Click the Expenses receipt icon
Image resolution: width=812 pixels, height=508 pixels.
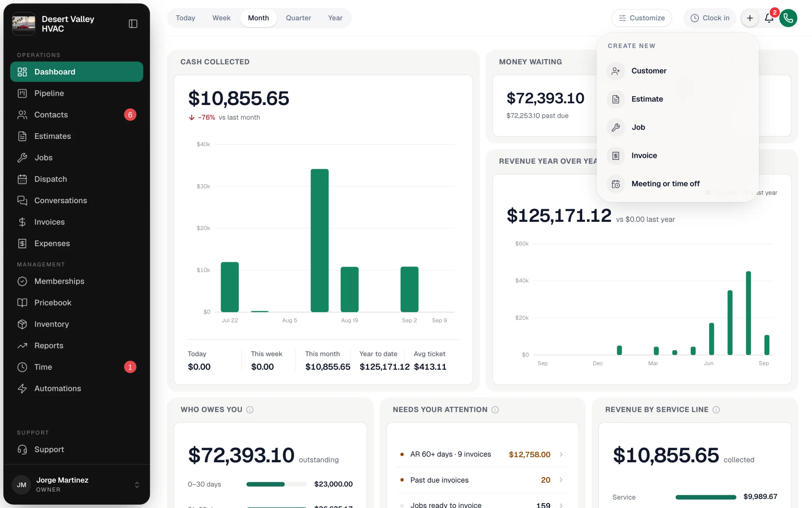coord(22,244)
